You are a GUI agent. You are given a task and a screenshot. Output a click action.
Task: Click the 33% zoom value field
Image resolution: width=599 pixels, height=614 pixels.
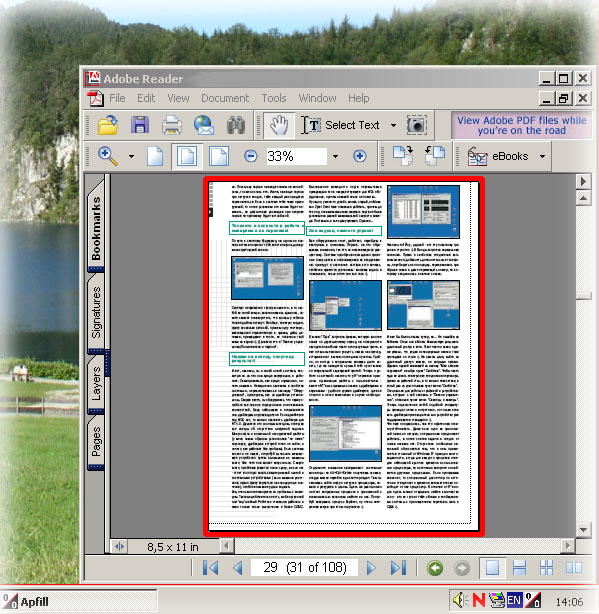tap(296, 156)
